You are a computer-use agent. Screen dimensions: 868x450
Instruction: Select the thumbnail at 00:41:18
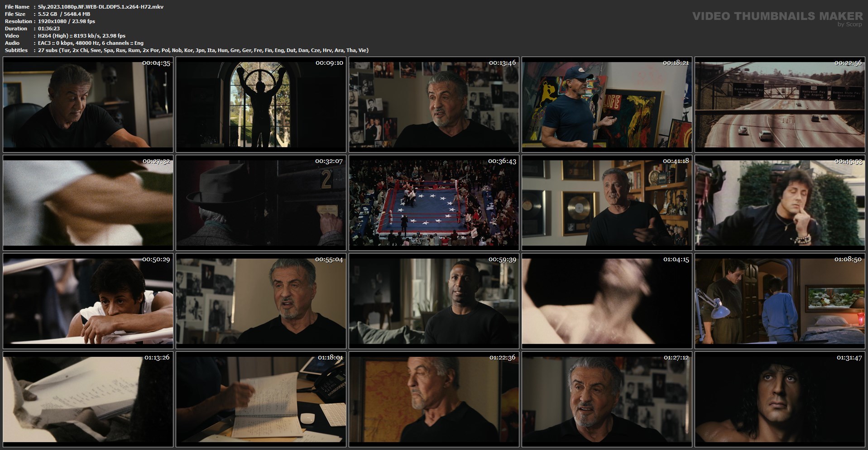607,203
